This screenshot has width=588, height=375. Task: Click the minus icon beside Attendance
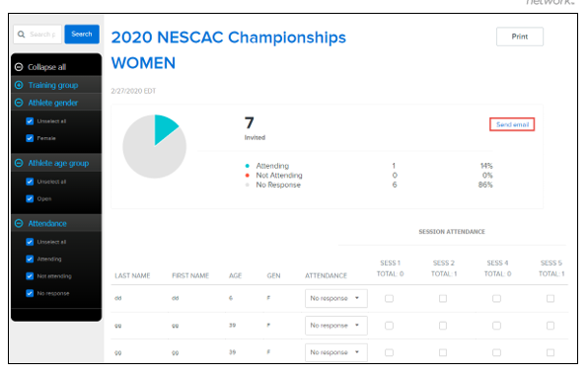[x=19, y=223]
